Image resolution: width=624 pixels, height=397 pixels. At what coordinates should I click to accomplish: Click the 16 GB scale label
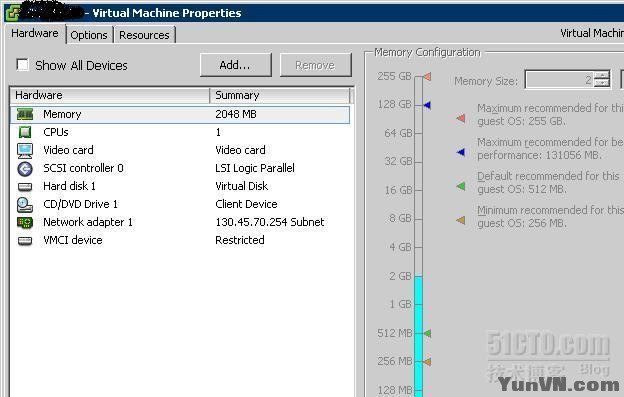(x=398, y=191)
